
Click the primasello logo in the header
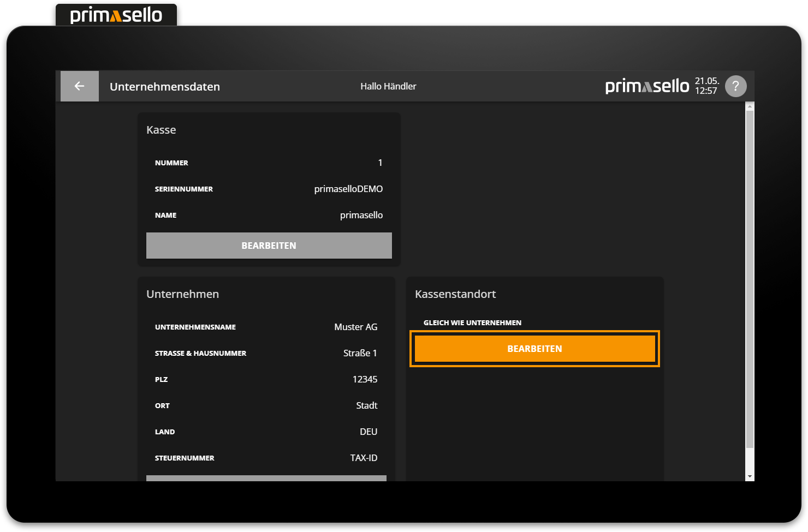[647, 86]
